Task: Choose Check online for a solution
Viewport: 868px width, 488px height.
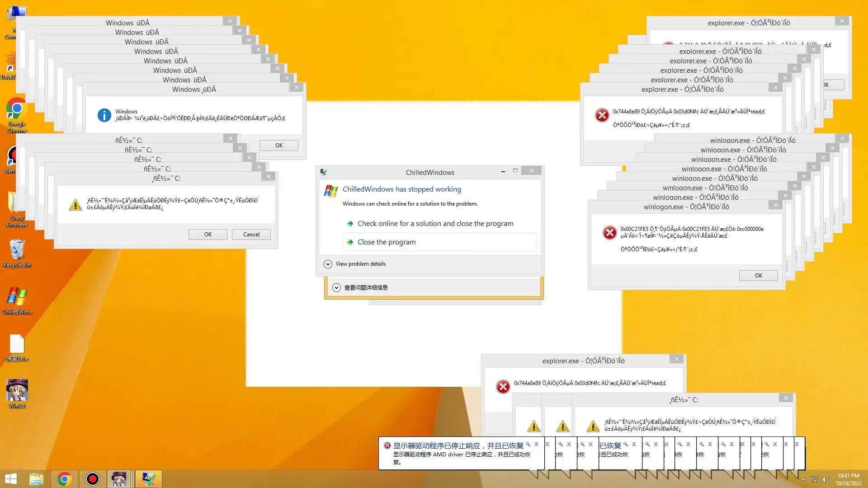Action: [x=435, y=224]
